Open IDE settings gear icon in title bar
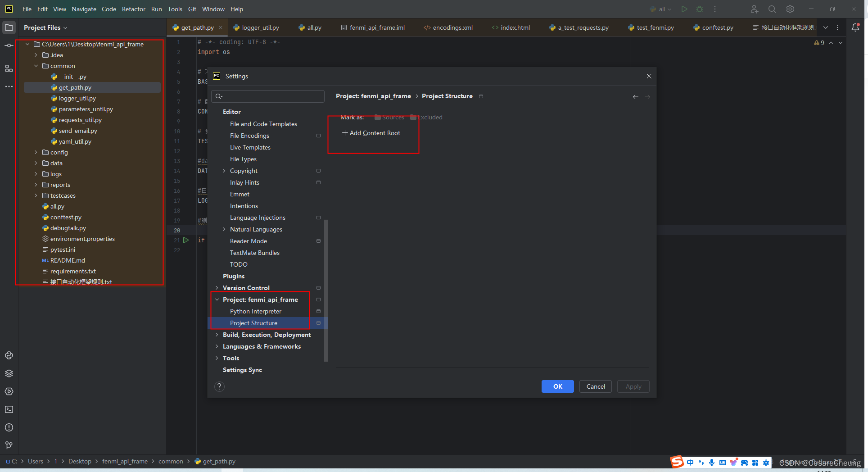The height and width of the screenshot is (472, 868). [790, 9]
